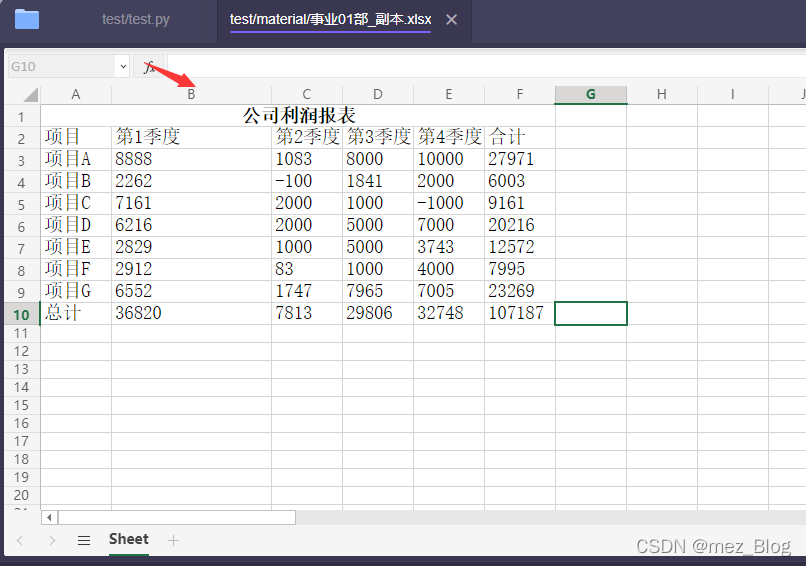This screenshot has width=806, height=566.
Task: Go to the previous sheet arrow
Action: click(20, 540)
